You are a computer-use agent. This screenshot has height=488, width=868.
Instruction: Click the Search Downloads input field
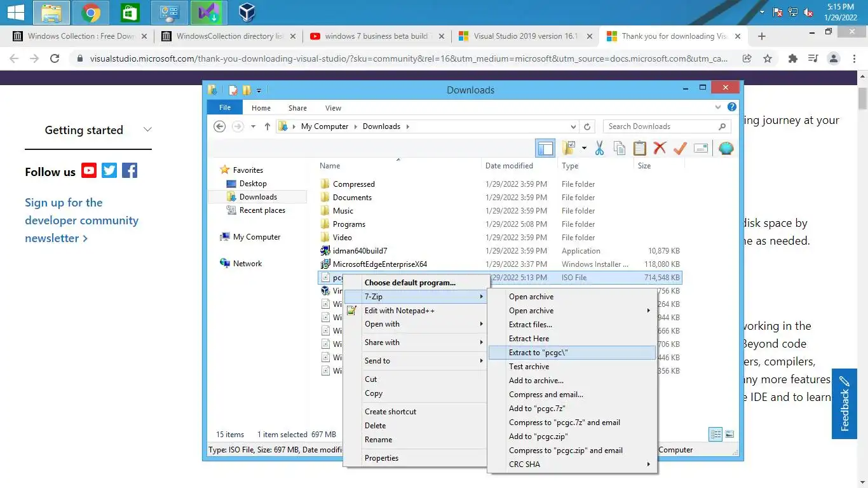click(661, 126)
